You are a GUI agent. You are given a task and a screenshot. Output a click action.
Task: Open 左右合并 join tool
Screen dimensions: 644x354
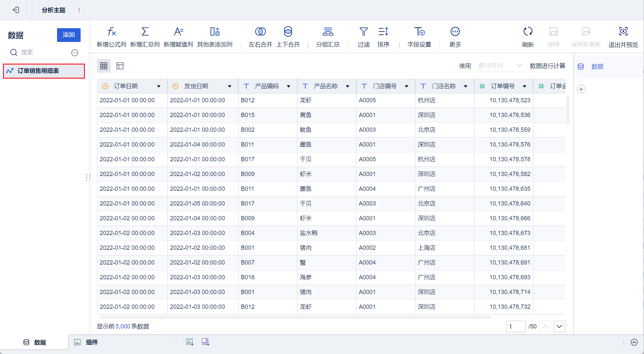tap(260, 32)
